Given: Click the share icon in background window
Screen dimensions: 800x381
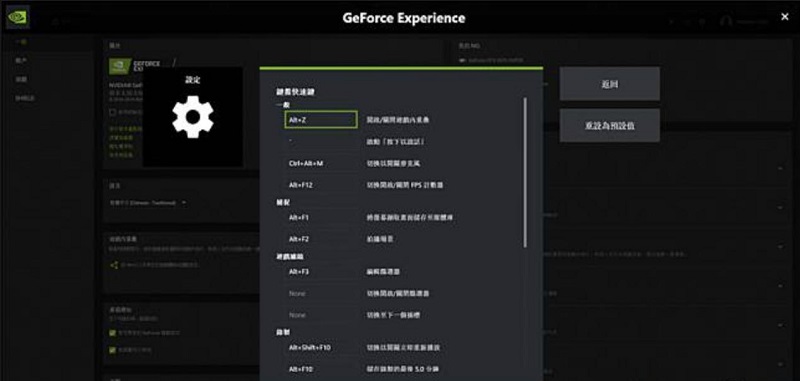Looking at the screenshot, I should pyautogui.click(x=114, y=265).
